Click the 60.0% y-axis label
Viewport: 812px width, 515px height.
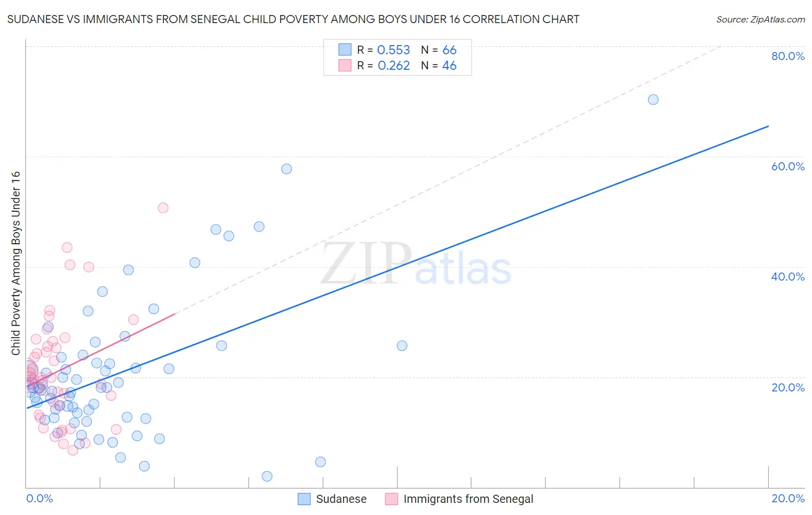(x=788, y=166)
